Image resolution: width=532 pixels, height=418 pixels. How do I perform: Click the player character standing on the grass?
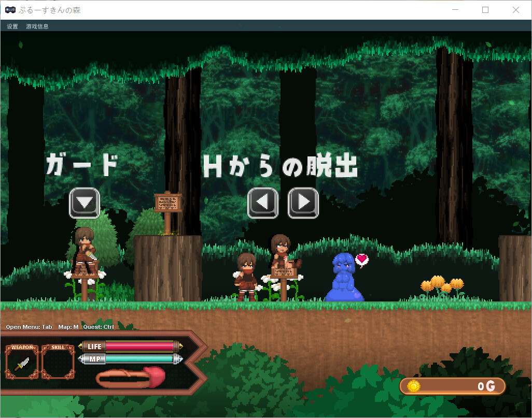pyautogui.click(x=245, y=277)
